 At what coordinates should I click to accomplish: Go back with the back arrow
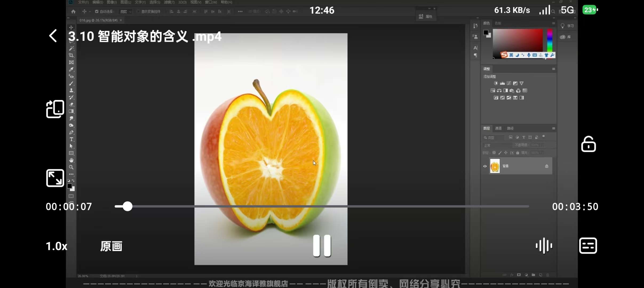(x=53, y=36)
